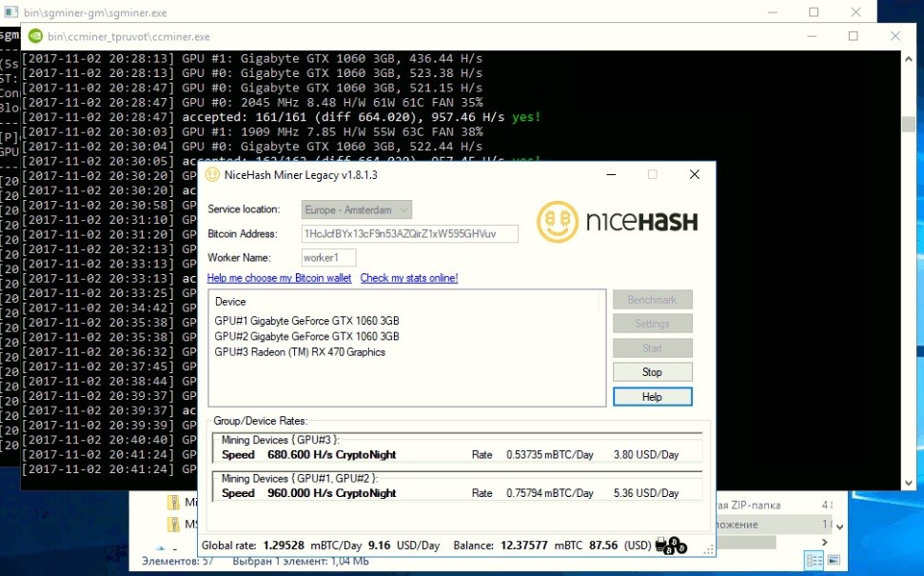Click the NiceHash title bar smiley icon
924x576 pixels.
(x=212, y=174)
